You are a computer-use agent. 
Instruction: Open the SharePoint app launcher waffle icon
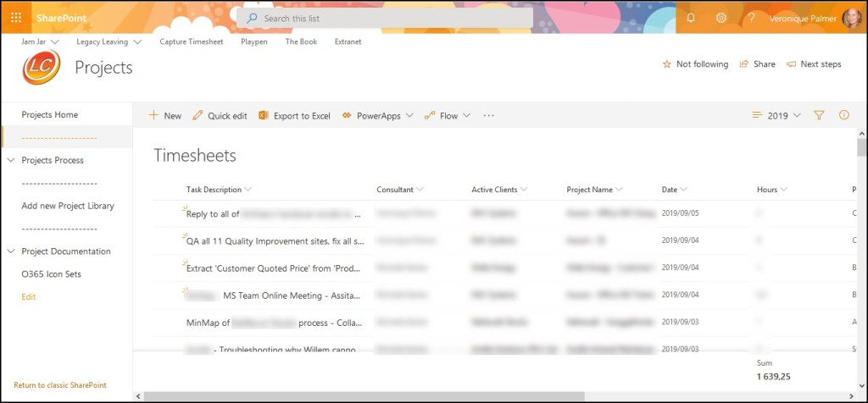[16, 18]
